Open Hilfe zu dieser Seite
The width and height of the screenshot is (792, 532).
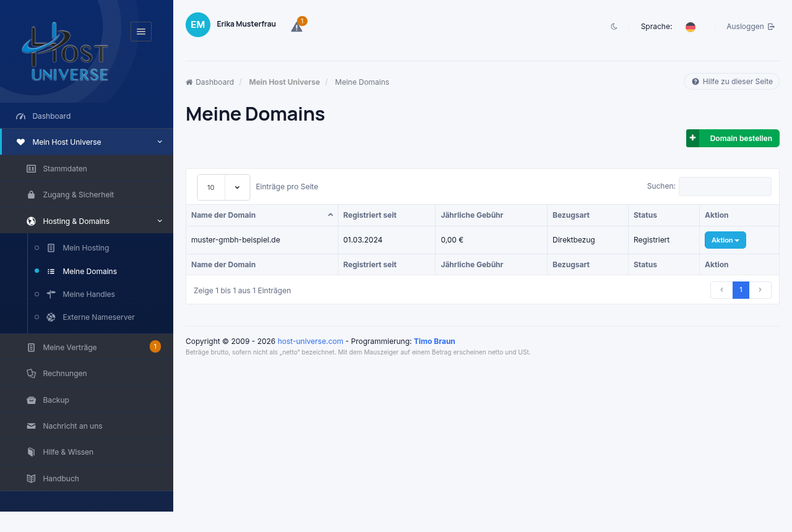coord(731,82)
